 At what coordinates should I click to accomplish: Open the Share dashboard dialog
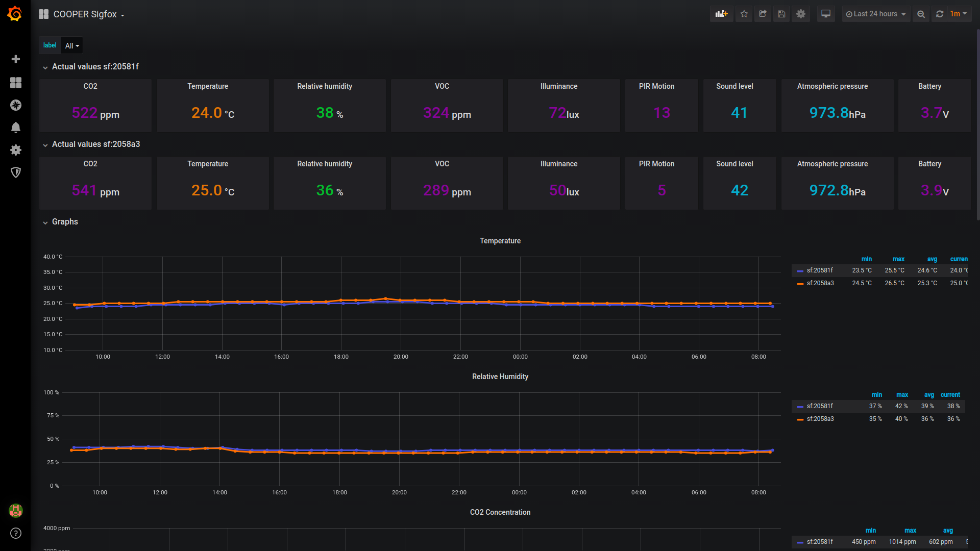[763, 14]
